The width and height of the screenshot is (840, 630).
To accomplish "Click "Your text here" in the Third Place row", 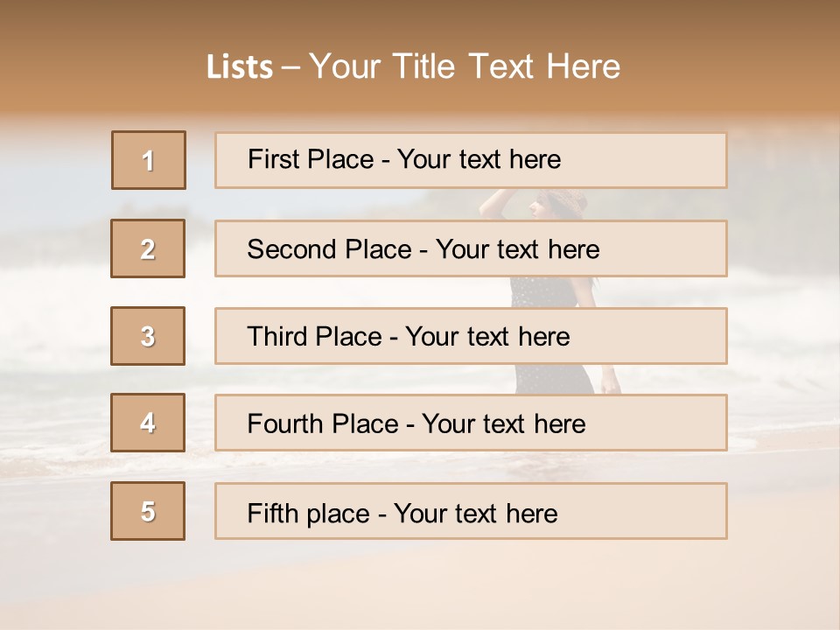I will (487, 337).
